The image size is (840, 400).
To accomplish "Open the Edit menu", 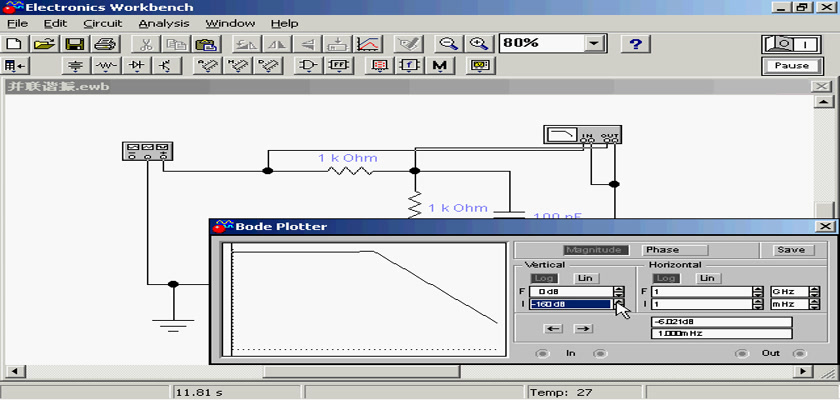I will coord(56,24).
